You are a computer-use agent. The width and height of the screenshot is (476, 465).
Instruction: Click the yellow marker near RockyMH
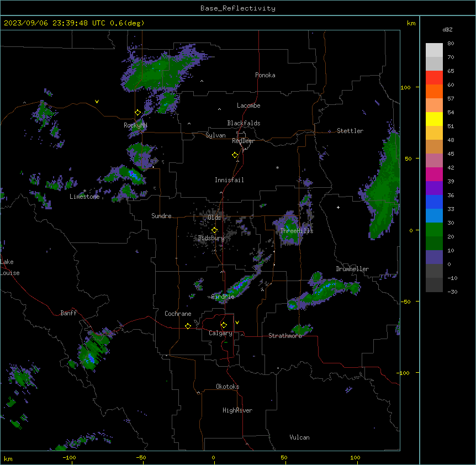tap(138, 113)
